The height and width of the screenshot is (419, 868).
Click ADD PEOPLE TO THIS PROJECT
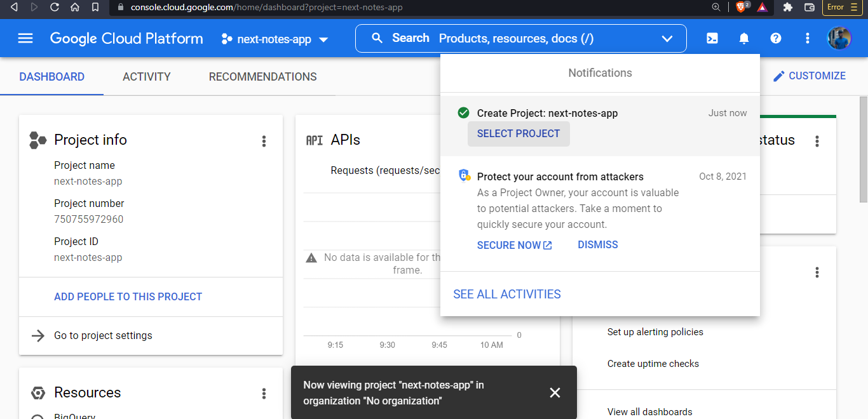pos(128,296)
